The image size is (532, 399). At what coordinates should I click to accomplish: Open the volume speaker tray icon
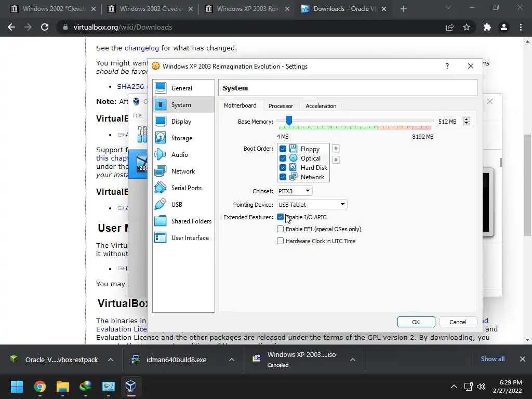click(x=481, y=387)
